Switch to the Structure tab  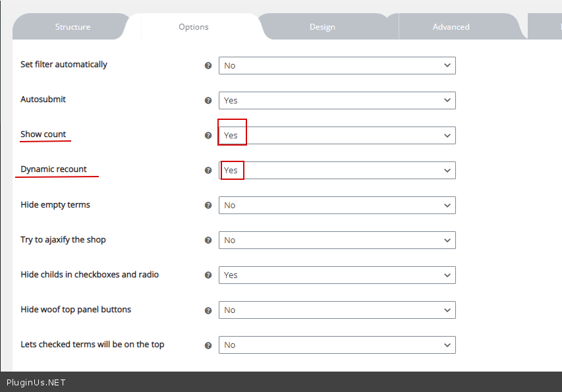point(72,27)
